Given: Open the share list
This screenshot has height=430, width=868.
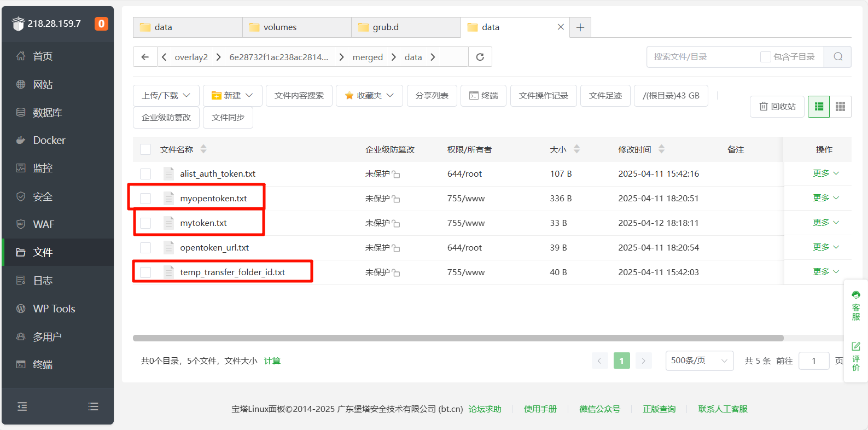Looking at the screenshot, I should (432, 96).
